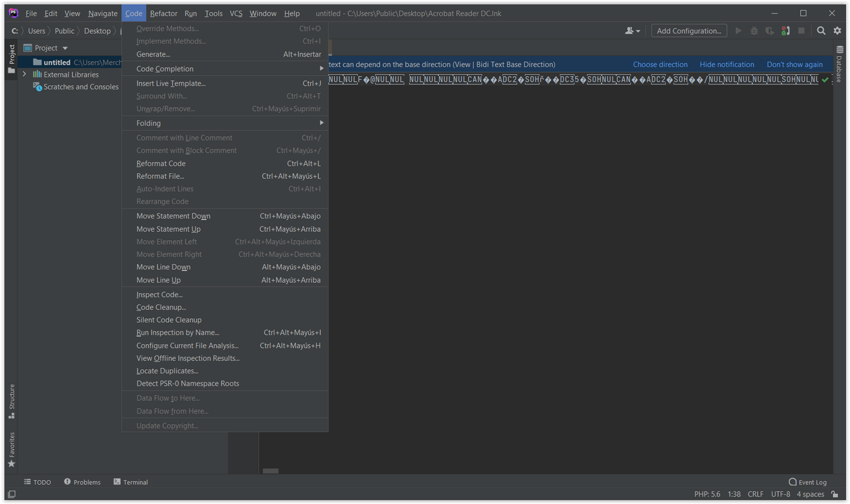Select Insert Live Template...
This screenshot has width=850, height=504.
tap(225, 83)
